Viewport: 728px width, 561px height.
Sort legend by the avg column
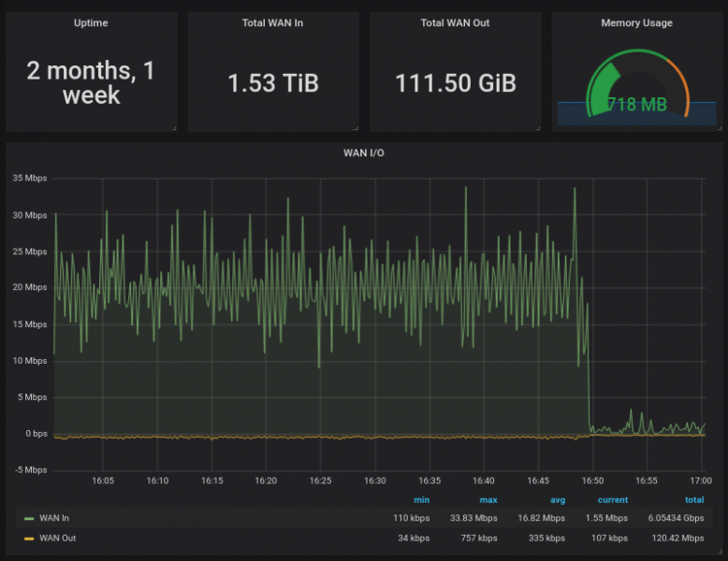[557, 500]
